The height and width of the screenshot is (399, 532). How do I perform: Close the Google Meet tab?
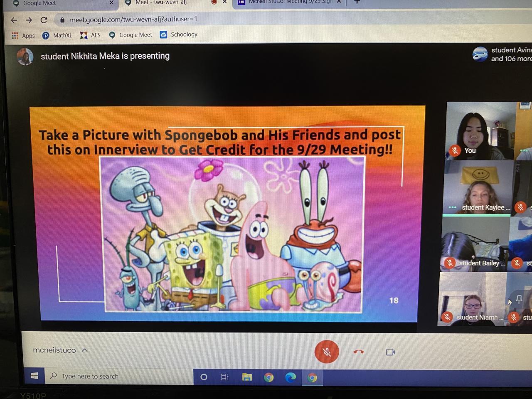click(111, 3)
